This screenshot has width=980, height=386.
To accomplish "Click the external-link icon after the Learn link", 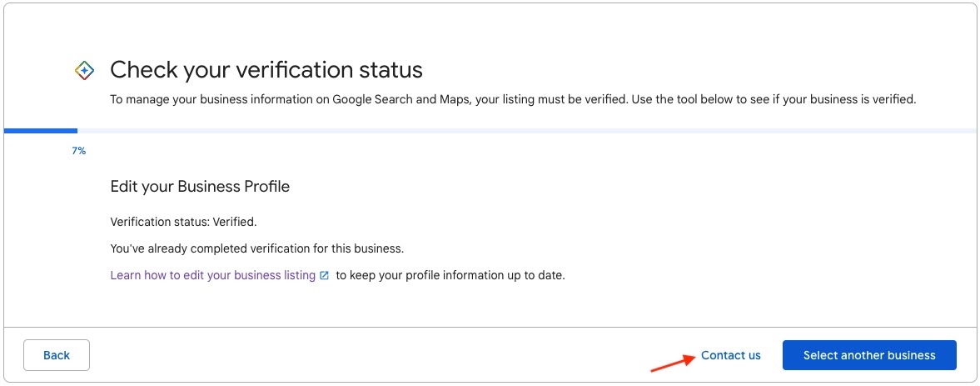I will (x=325, y=275).
